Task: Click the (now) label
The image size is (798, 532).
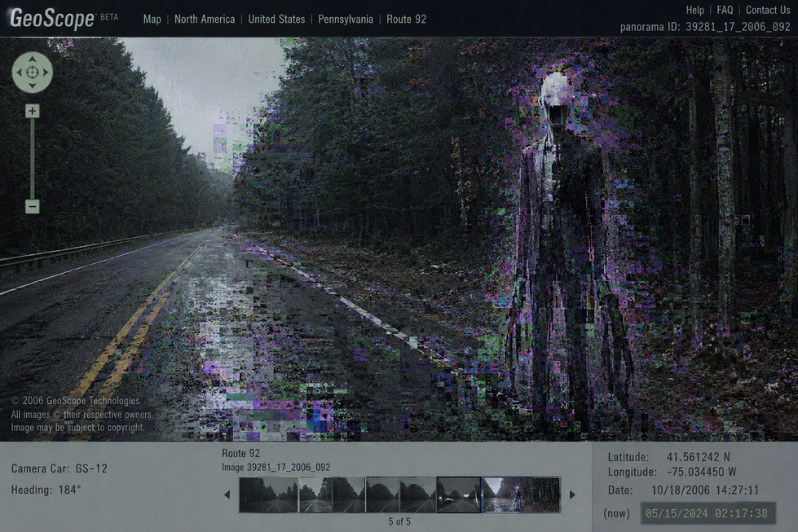Action: tap(616, 513)
